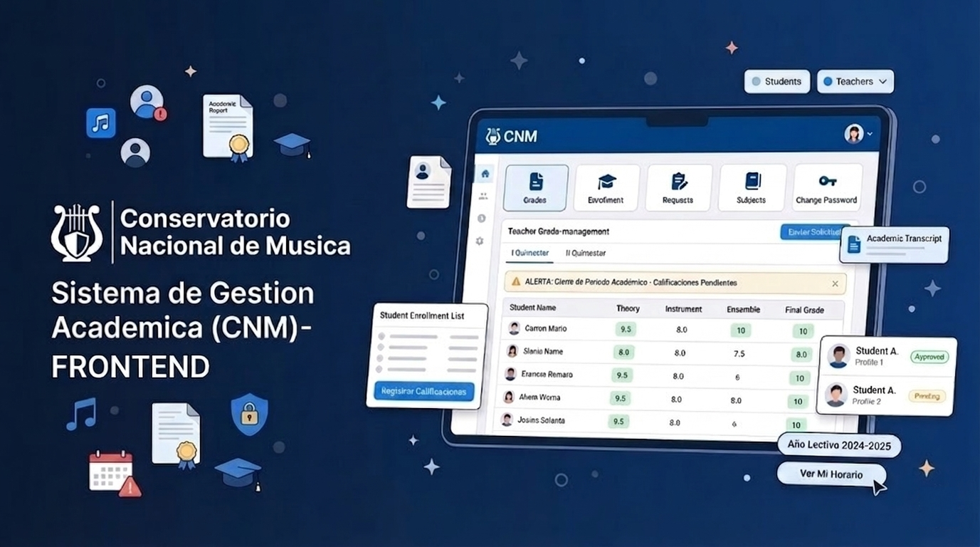This screenshot has width=980, height=547.
Task: Select first radio in Student Enrollment List
Action: click(381, 336)
